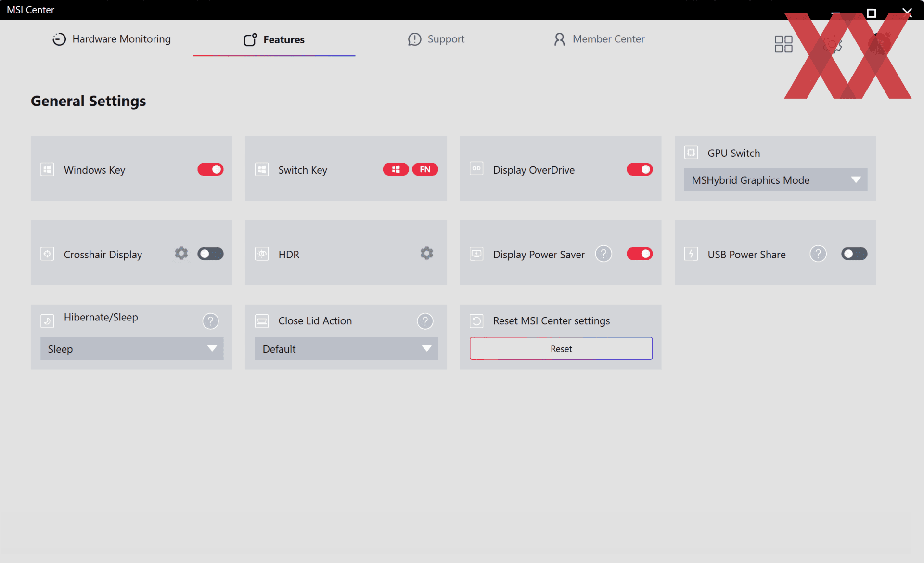Image resolution: width=924 pixels, height=563 pixels.
Task: Disable the Display OverDrive toggle
Action: pyautogui.click(x=640, y=169)
